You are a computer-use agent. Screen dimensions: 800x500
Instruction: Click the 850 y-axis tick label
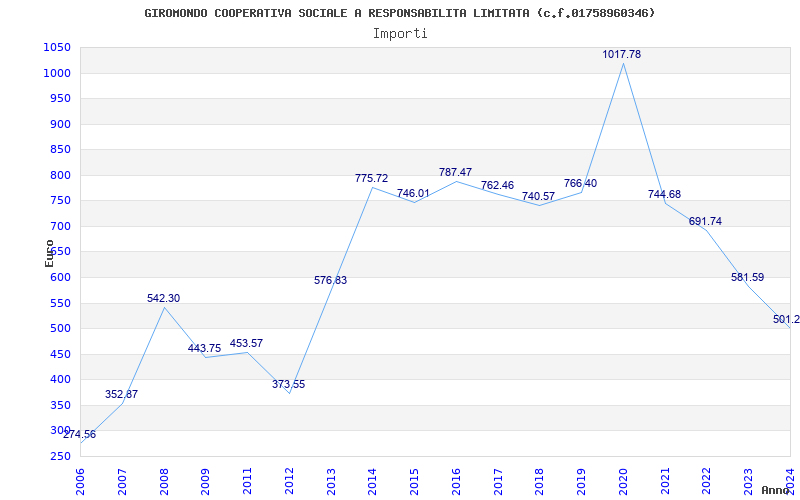(61, 149)
